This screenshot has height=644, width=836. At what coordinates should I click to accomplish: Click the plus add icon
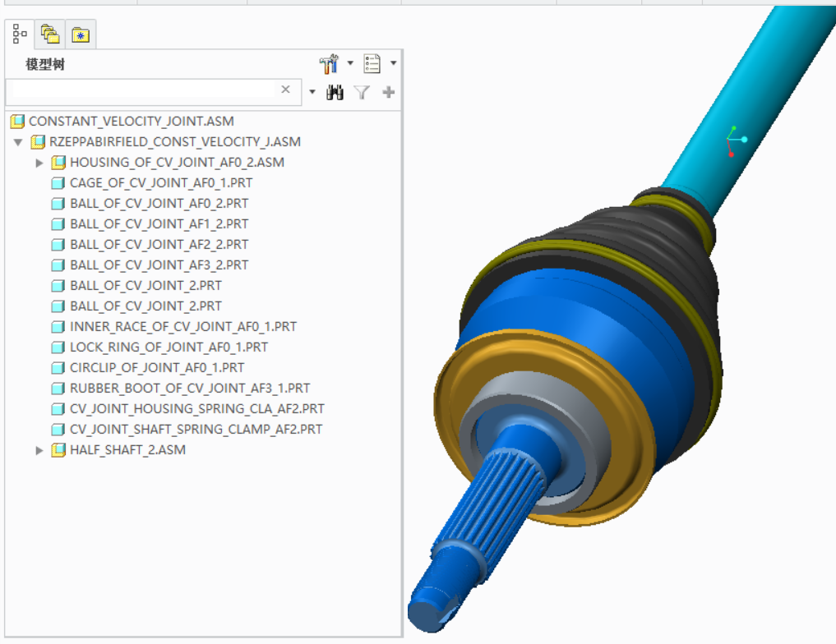(x=389, y=92)
